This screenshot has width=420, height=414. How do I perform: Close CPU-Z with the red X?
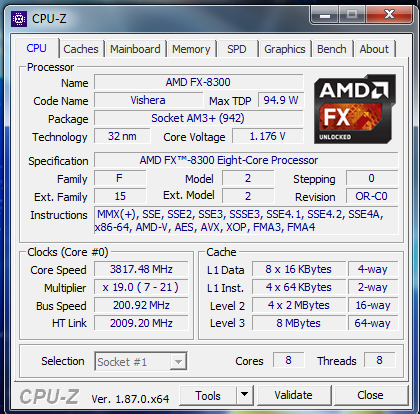point(389,15)
